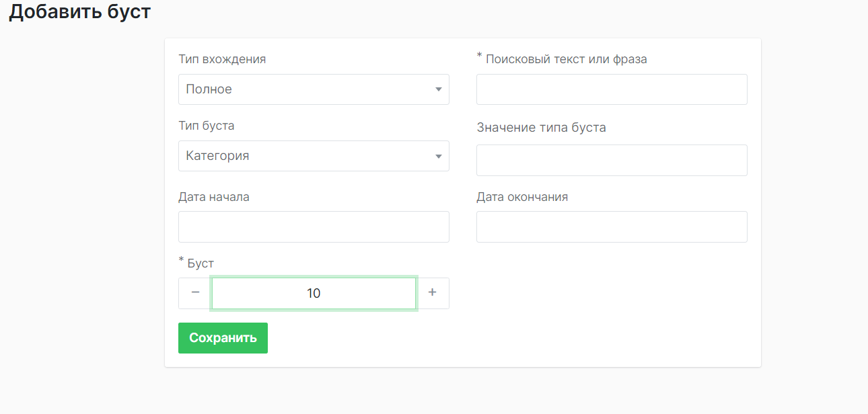Click the "Значение типа буста" input field
The height and width of the screenshot is (414, 868).
click(611, 160)
